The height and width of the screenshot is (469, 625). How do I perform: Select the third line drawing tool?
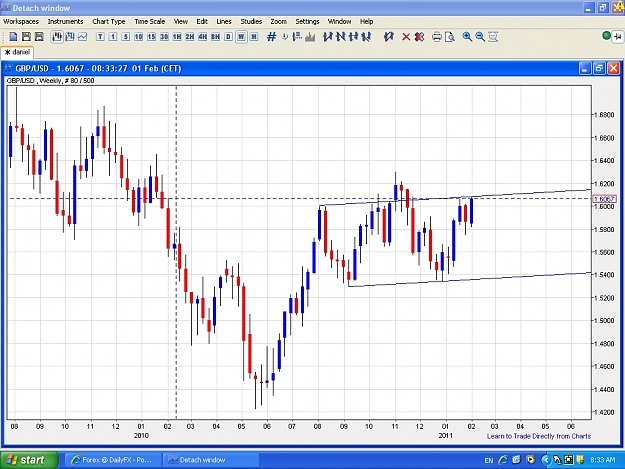pos(353,37)
